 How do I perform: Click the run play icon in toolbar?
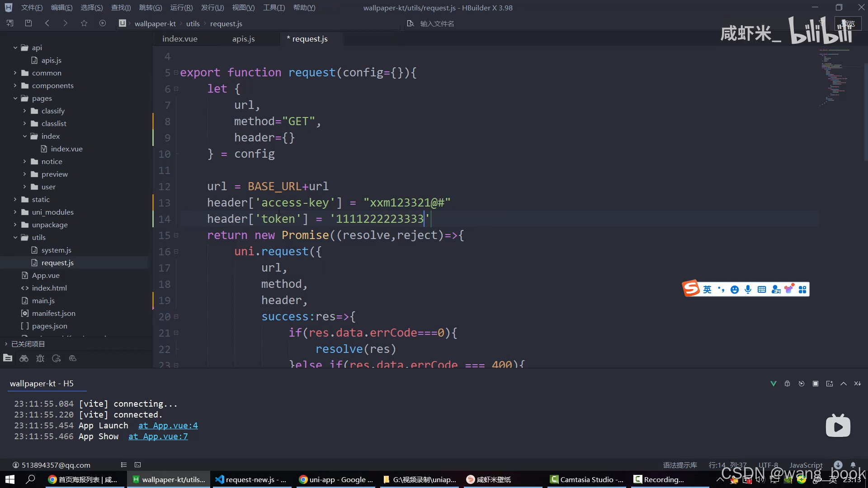[103, 23]
